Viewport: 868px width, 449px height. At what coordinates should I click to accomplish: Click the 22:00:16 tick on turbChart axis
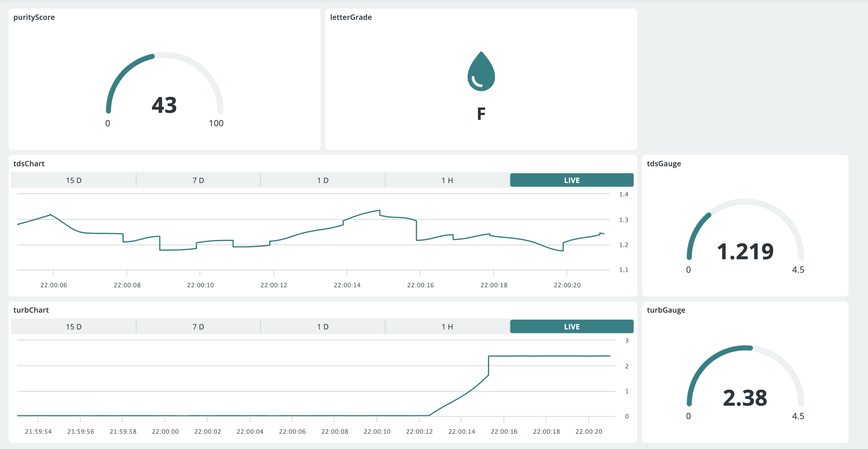[x=504, y=432]
